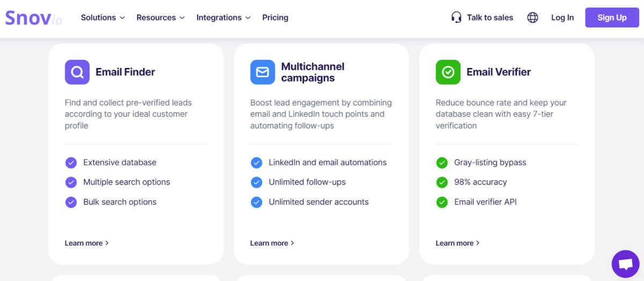
Task: Select the Email Verifier card heading
Action: pyautogui.click(x=499, y=72)
